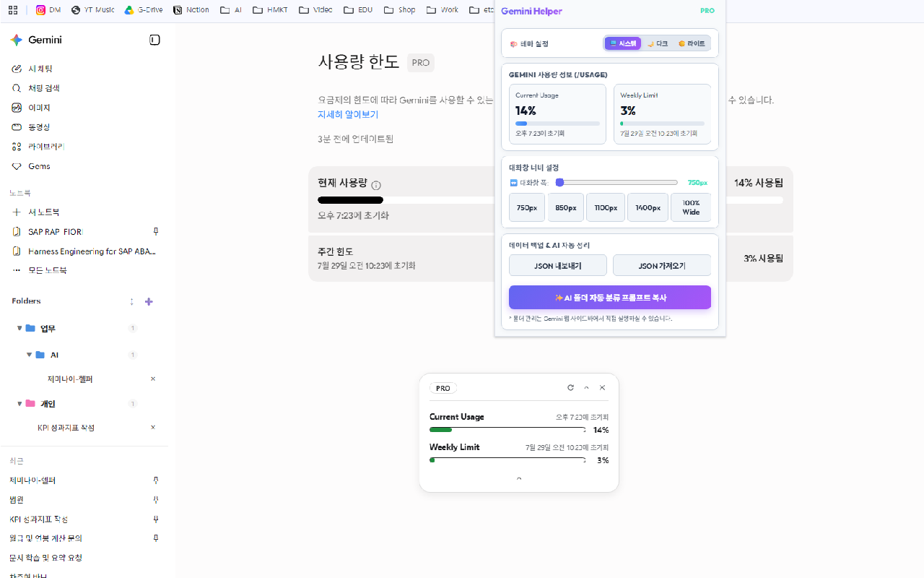Screen dimensions: 924x578
Task: Open the Harness Engineering for SAP ABA... notebook
Action: pyautogui.click(x=92, y=251)
